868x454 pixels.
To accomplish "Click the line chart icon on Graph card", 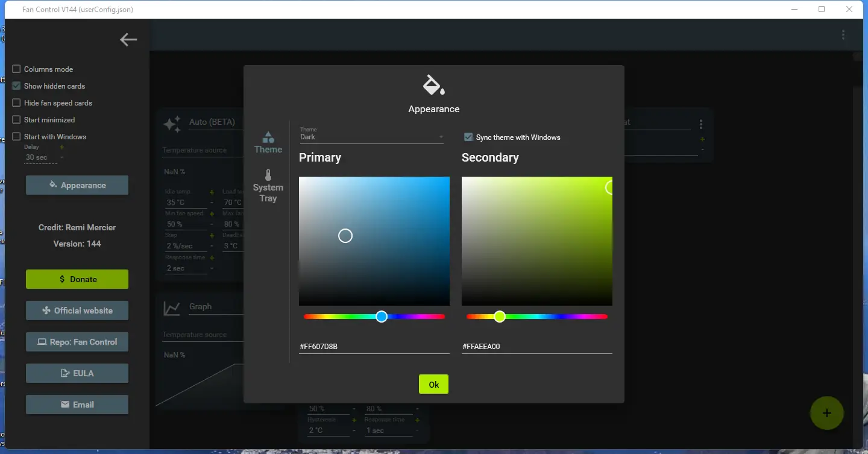I will 172,309.
